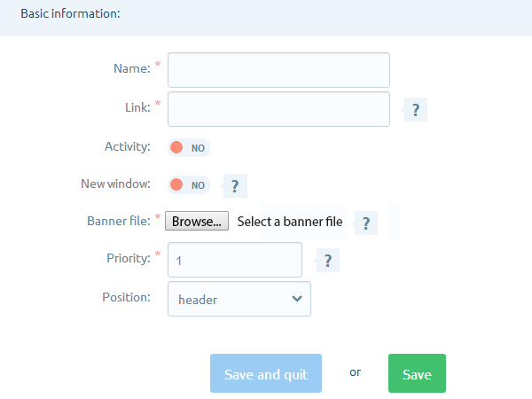Open the Position dropdown showing header
This screenshot has width=532, height=399.
(239, 299)
